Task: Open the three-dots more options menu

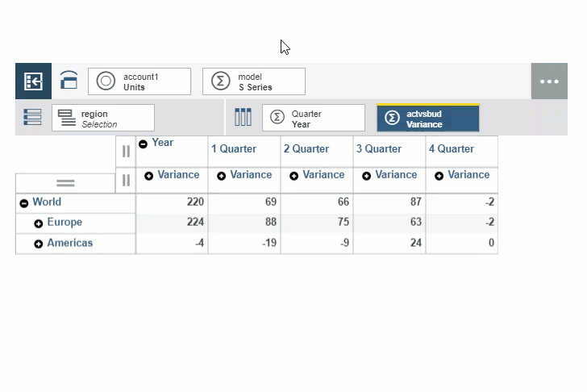Action: pos(549,81)
